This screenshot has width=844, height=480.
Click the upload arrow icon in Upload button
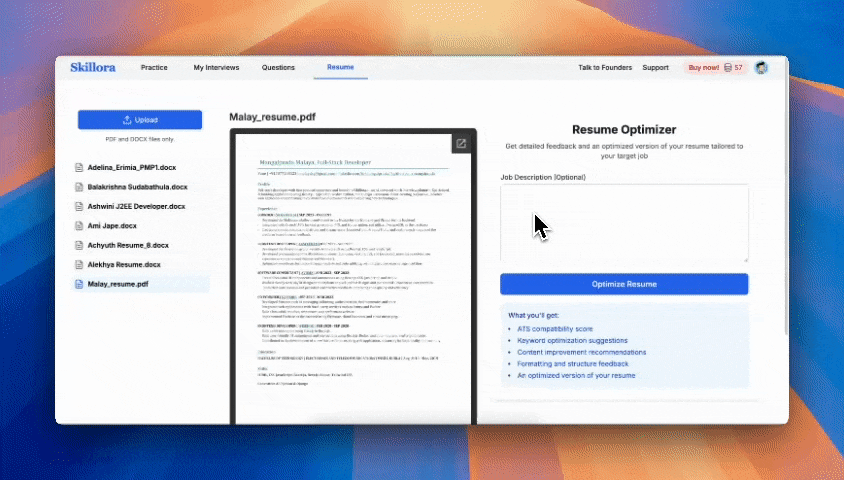(127, 120)
